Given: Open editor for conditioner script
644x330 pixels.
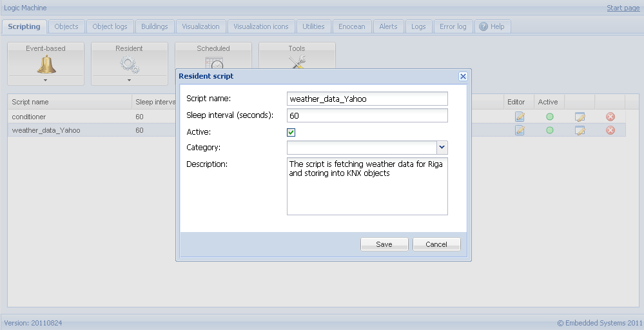Looking at the screenshot, I should click(520, 117).
